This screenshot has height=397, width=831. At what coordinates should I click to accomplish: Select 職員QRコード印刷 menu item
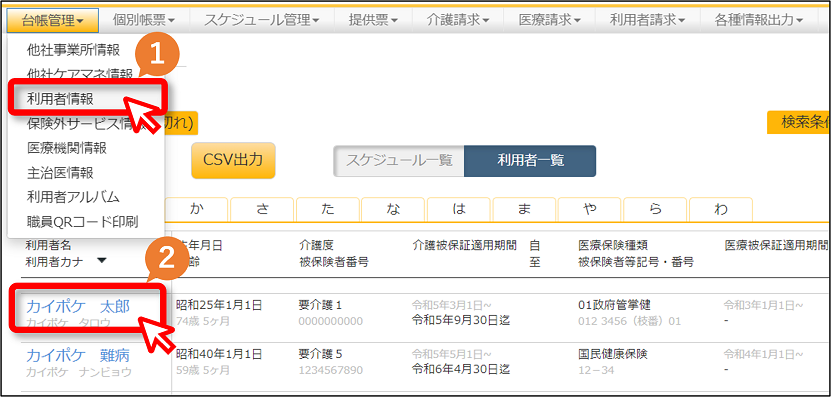(x=83, y=222)
